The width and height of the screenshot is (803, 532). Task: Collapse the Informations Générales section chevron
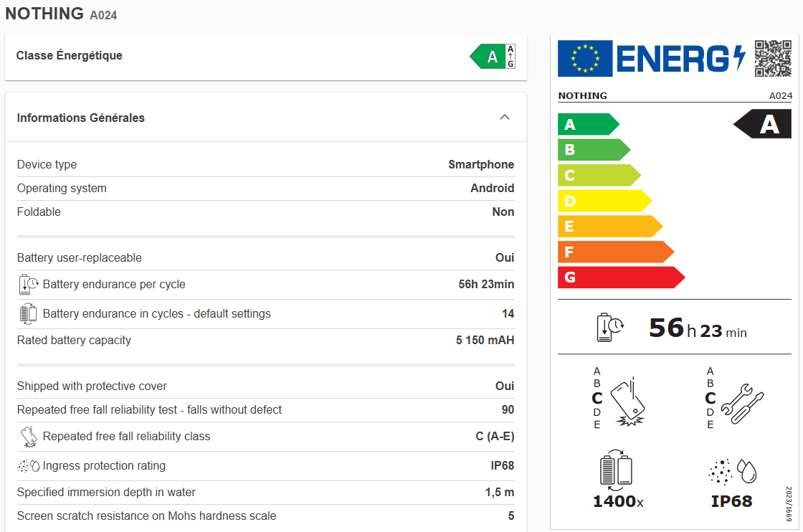point(505,118)
